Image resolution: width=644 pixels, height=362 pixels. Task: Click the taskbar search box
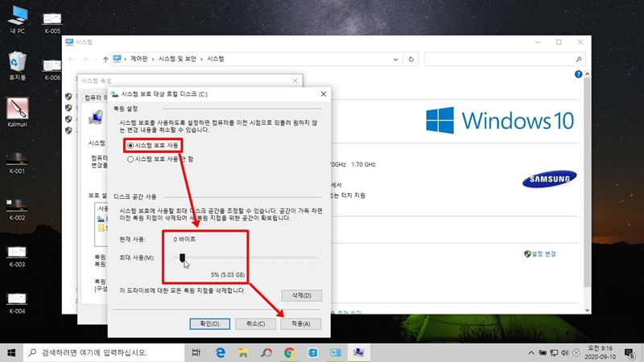click(104, 352)
